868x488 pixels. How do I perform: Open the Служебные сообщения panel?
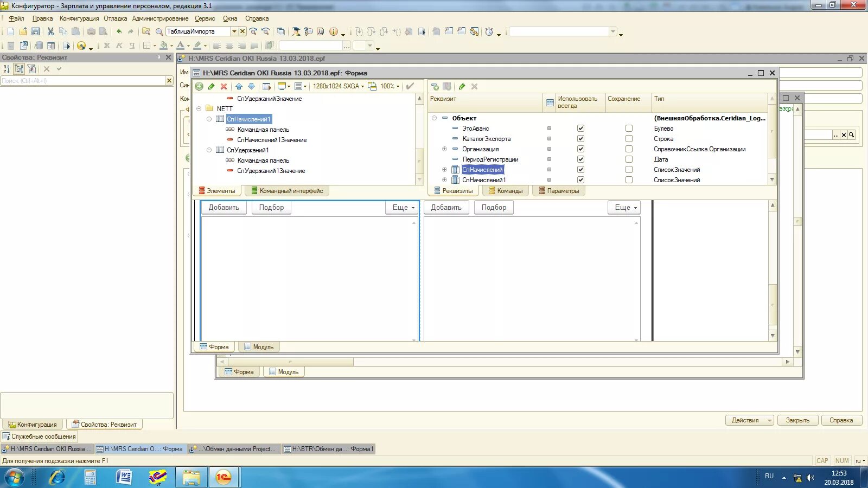tap(40, 436)
